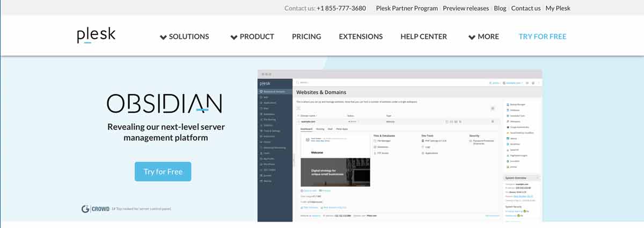
Task: Open Contact us link
Action: tap(526, 8)
